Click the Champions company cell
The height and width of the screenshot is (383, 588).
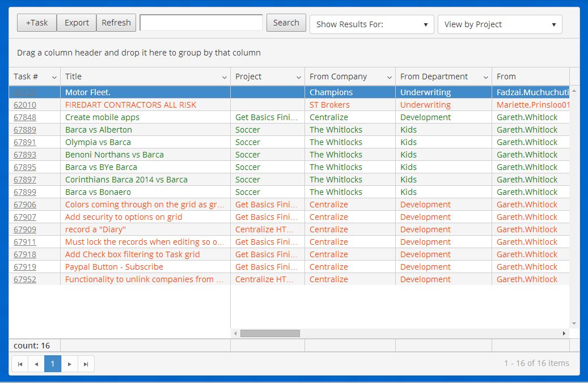[350, 92]
